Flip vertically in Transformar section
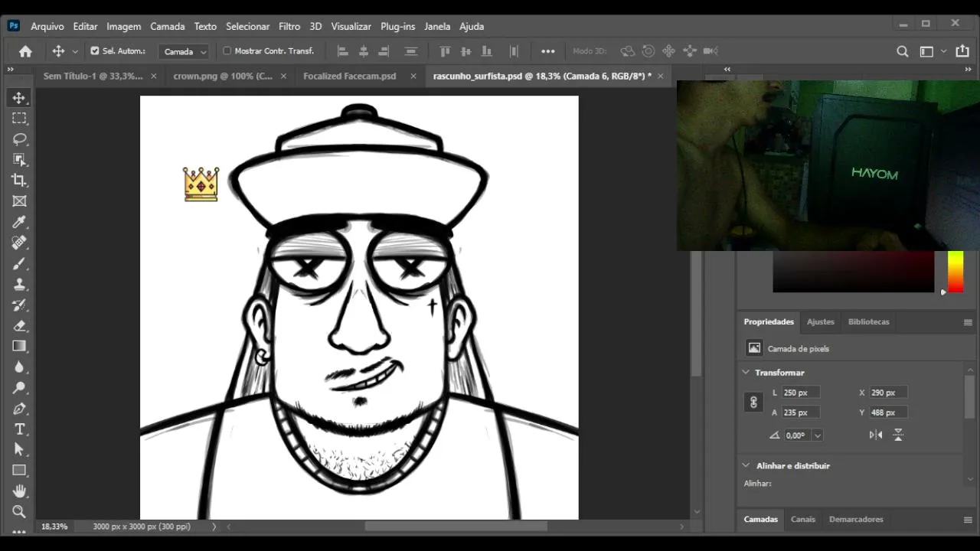Image resolution: width=980 pixels, height=551 pixels. 898,435
